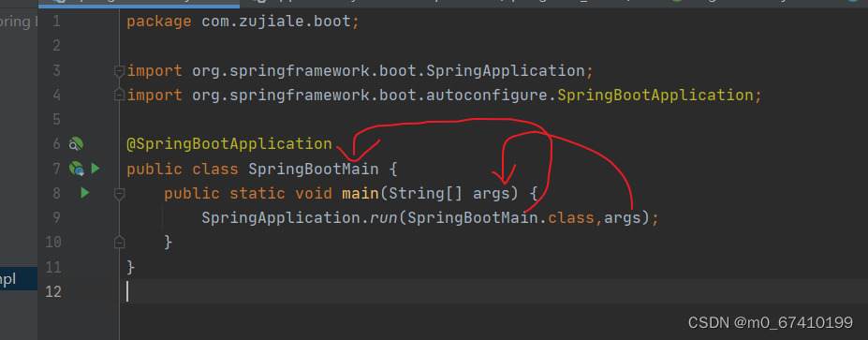Click the 'main' method name
The height and width of the screenshot is (340, 868).
(x=360, y=193)
